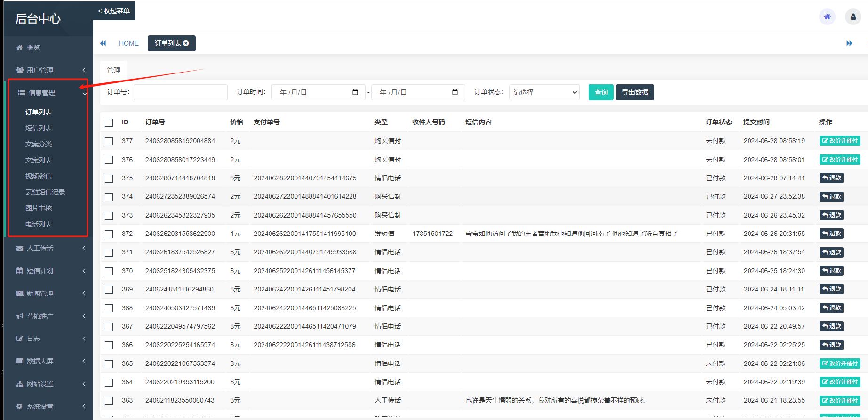Click 退款 for order ID 375
This screenshot has width=868, height=420.
tap(831, 178)
